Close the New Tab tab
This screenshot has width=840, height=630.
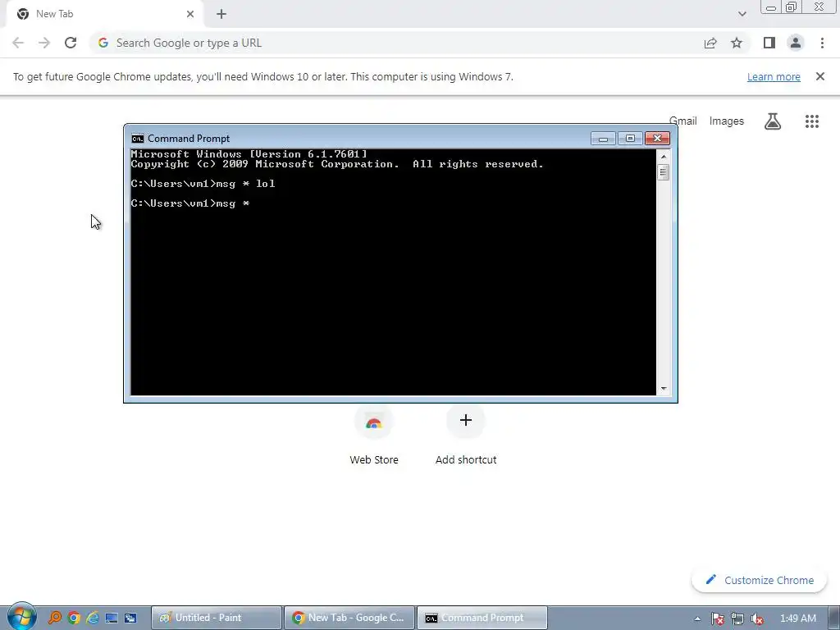pyautogui.click(x=190, y=14)
